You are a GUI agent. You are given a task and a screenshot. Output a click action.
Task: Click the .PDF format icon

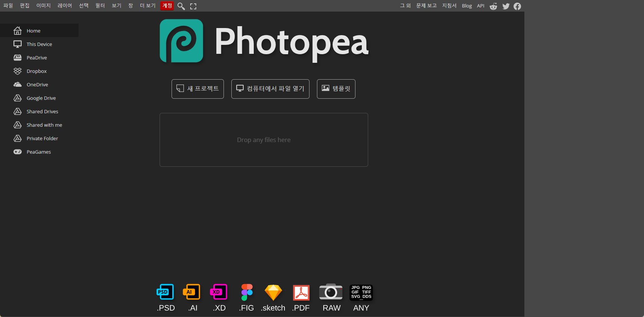(301, 293)
